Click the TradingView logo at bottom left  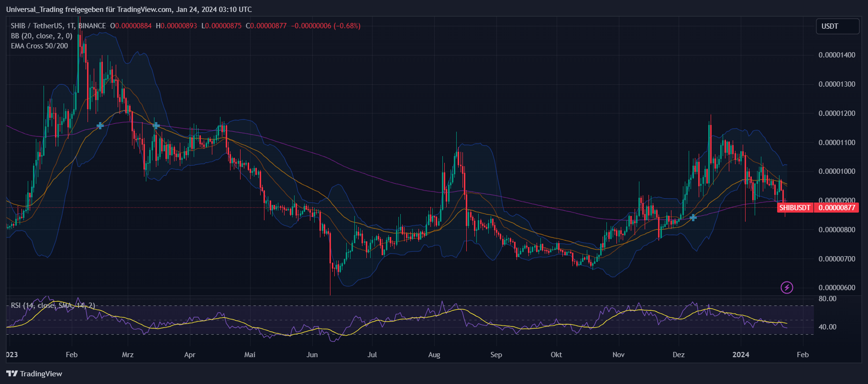pos(34,373)
